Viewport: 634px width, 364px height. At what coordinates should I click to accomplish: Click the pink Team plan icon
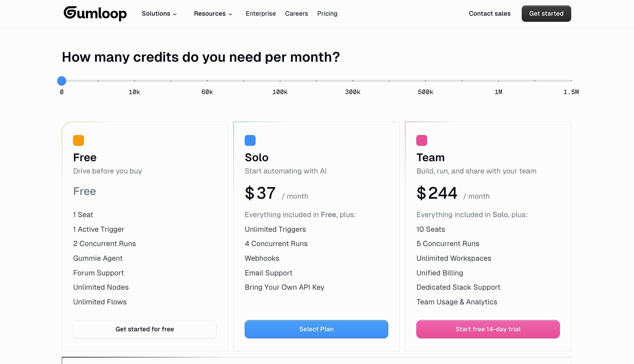422,140
